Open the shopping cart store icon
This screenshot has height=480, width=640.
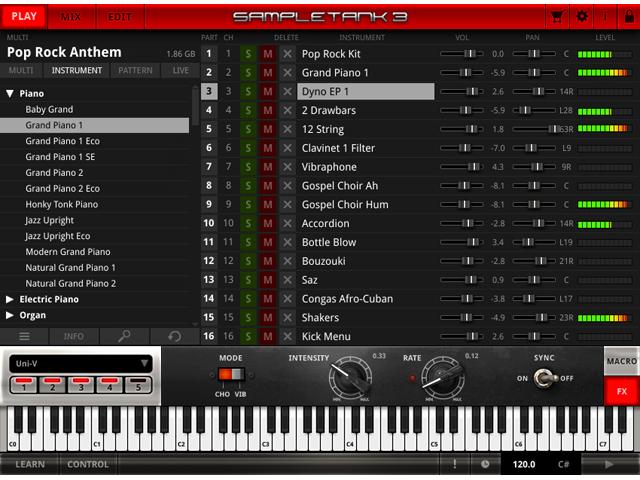click(x=557, y=17)
